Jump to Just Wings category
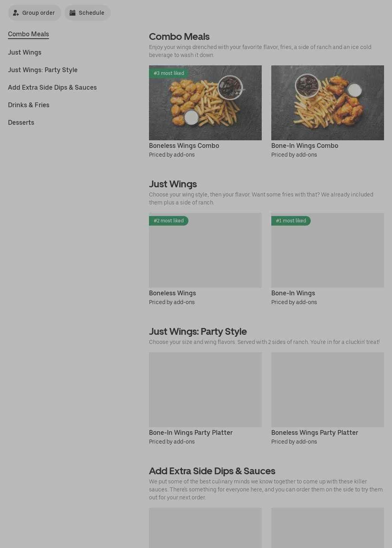 coord(25,52)
